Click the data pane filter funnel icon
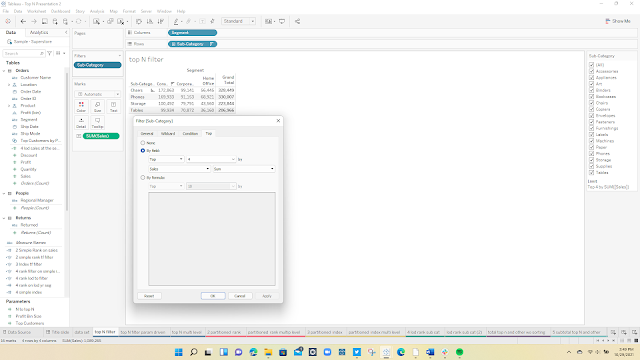 coord(49,53)
